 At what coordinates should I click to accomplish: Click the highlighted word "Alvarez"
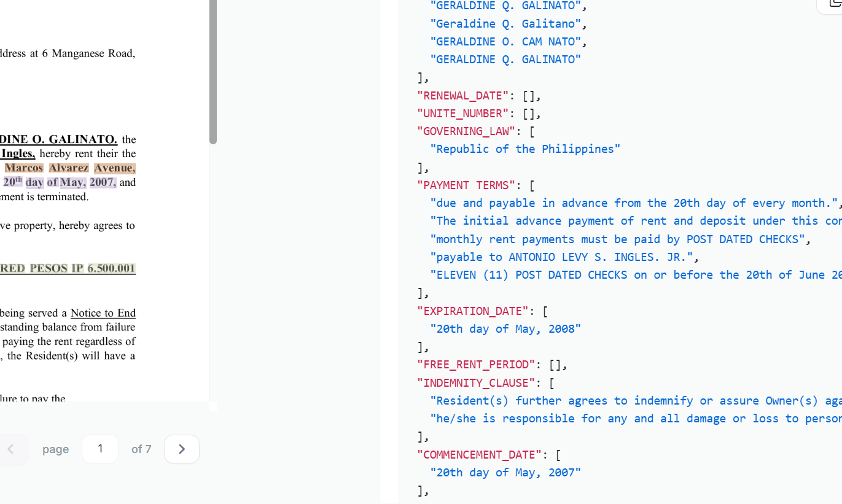tap(69, 168)
